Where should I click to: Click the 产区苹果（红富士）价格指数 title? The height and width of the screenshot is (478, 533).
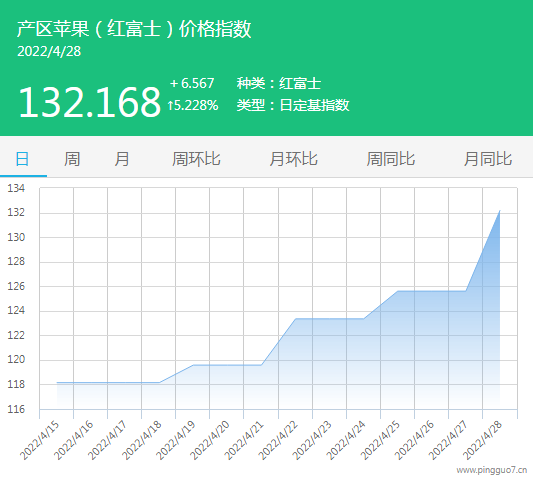pos(134,29)
